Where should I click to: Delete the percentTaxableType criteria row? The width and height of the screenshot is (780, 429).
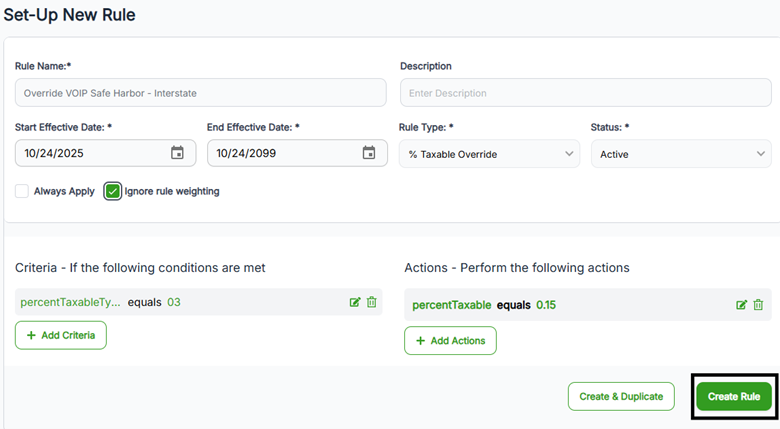click(372, 302)
